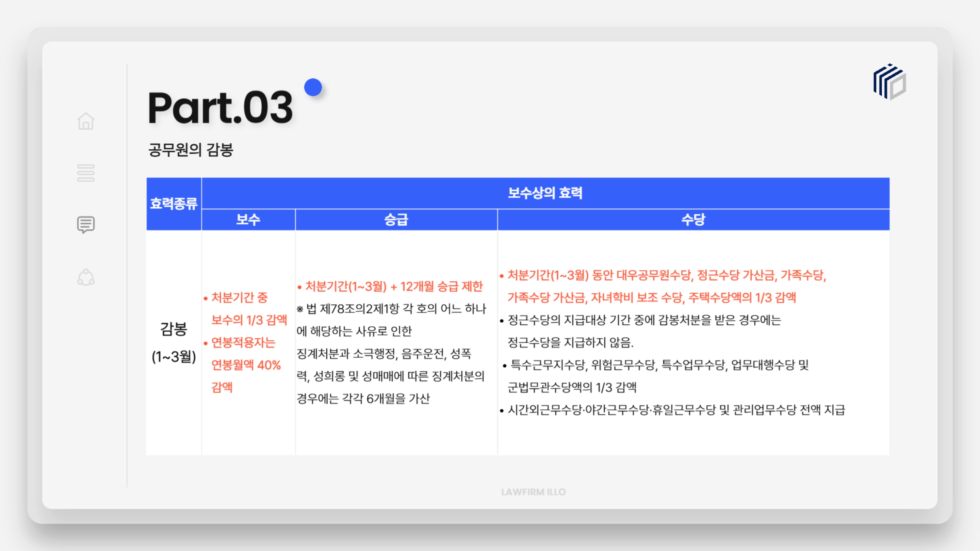Select the 승급 column header
Screen dimensions: 980x551
[396, 219]
